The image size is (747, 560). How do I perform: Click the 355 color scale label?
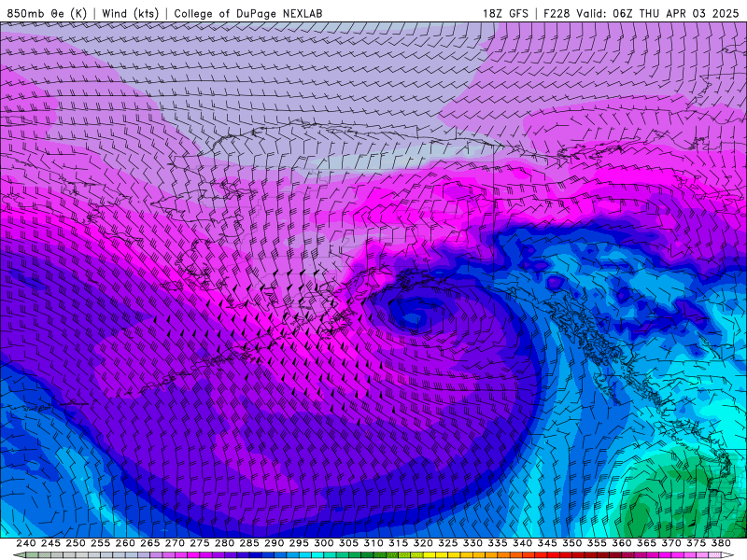[597, 543]
